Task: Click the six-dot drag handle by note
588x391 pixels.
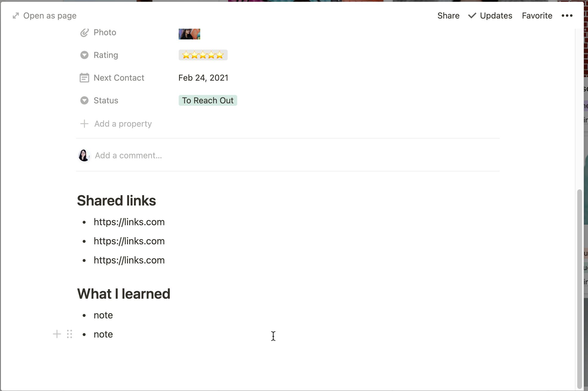Action: click(70, 334)
